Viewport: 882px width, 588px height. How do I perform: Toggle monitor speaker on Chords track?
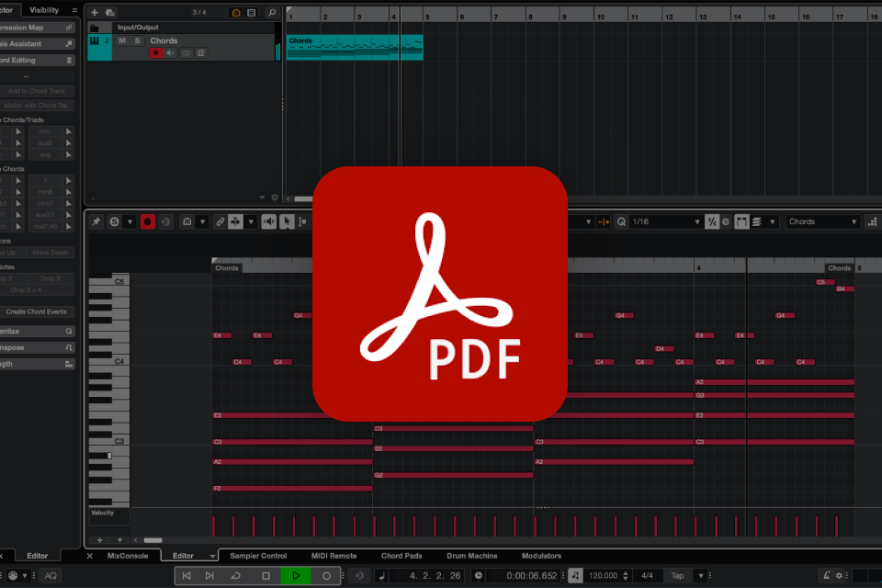[x=171, y=53]
